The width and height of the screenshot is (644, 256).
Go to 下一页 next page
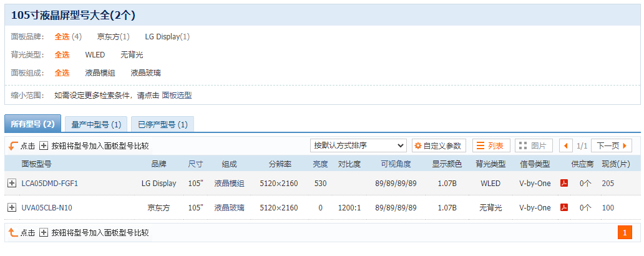[x=611, y=145]
